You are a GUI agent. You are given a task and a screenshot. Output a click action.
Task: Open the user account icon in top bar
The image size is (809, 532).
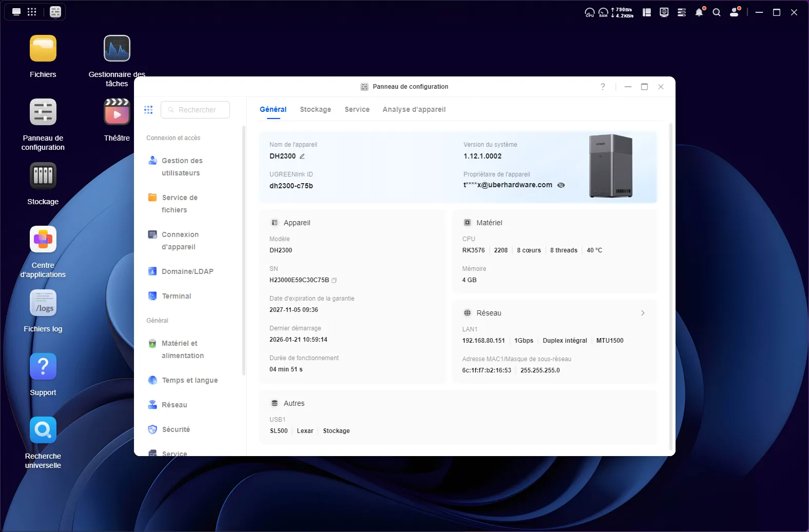click(735, 12)
